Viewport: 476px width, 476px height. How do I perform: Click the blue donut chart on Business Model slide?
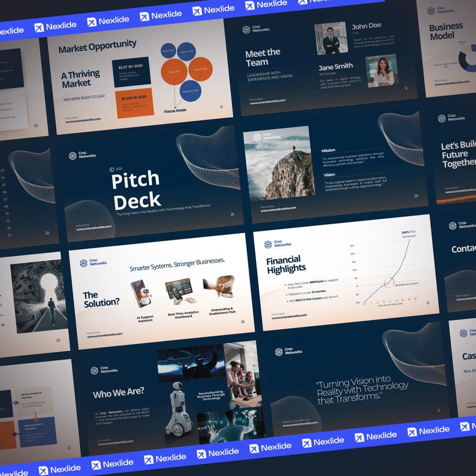coord(468,59)
